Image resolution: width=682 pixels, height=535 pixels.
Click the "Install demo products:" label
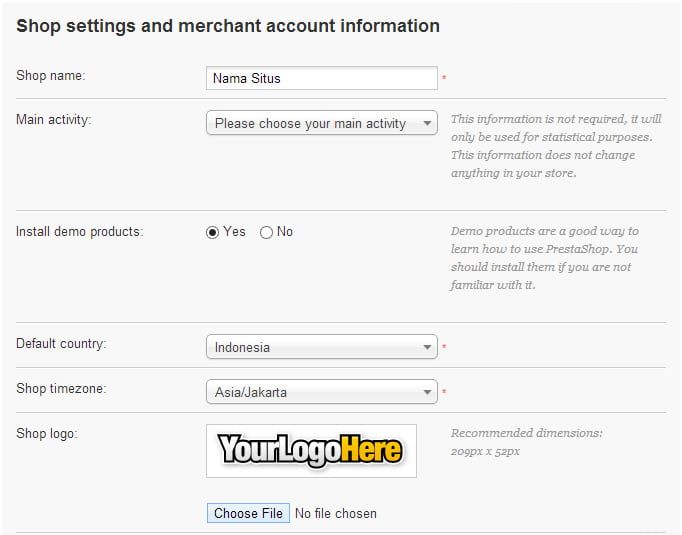pos(79,231)
